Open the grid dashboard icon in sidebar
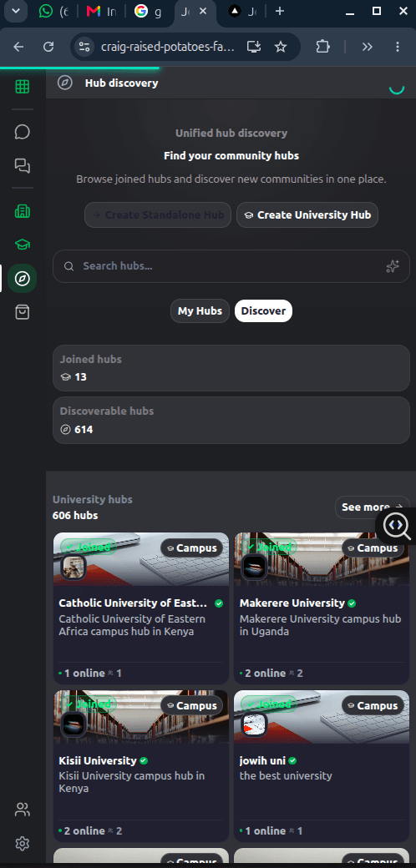416x868 pixels. [x=23, y=87]
